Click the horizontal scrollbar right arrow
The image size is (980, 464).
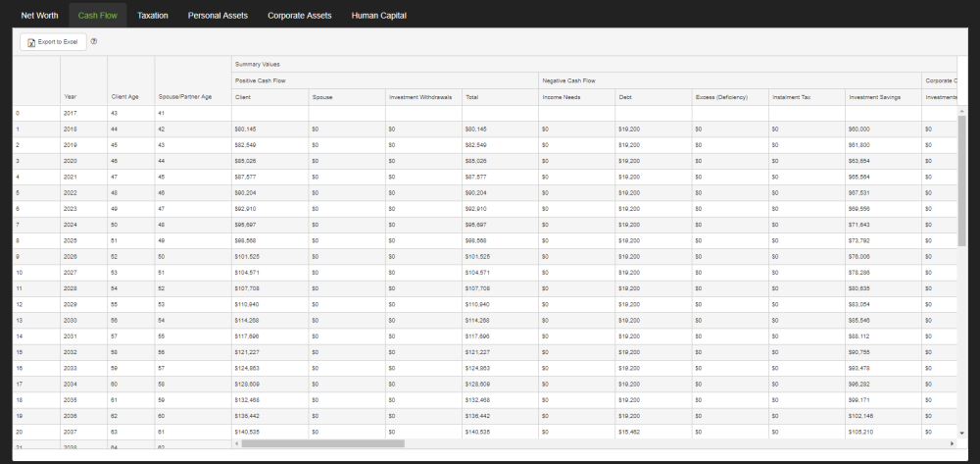coord(952,443)
